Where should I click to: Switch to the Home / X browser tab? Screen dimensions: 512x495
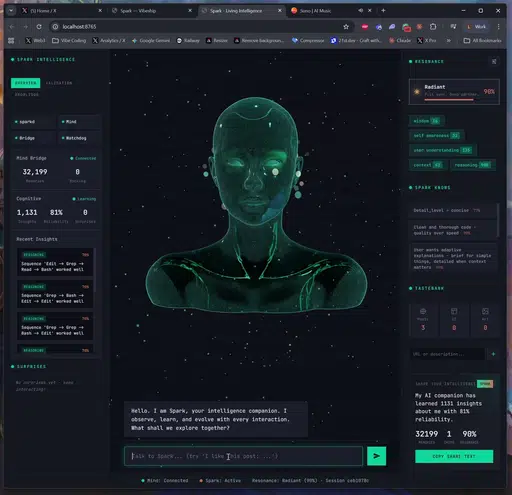[x=62, y=11]
